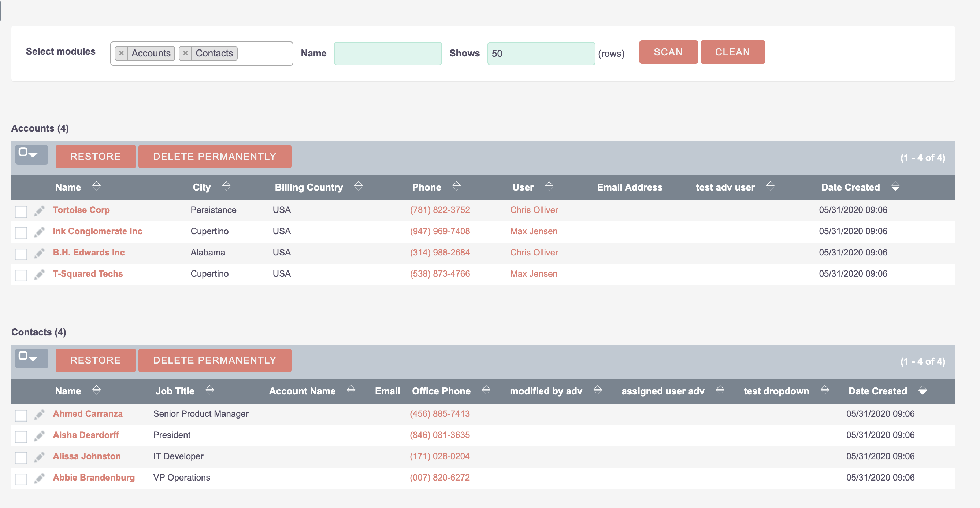
Task: Click Max Jensen user on Ink Conglomerate row
Action: 533,231
